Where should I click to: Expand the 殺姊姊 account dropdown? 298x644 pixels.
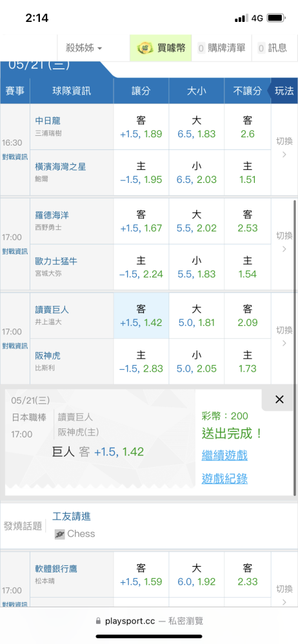pos(84,48)
